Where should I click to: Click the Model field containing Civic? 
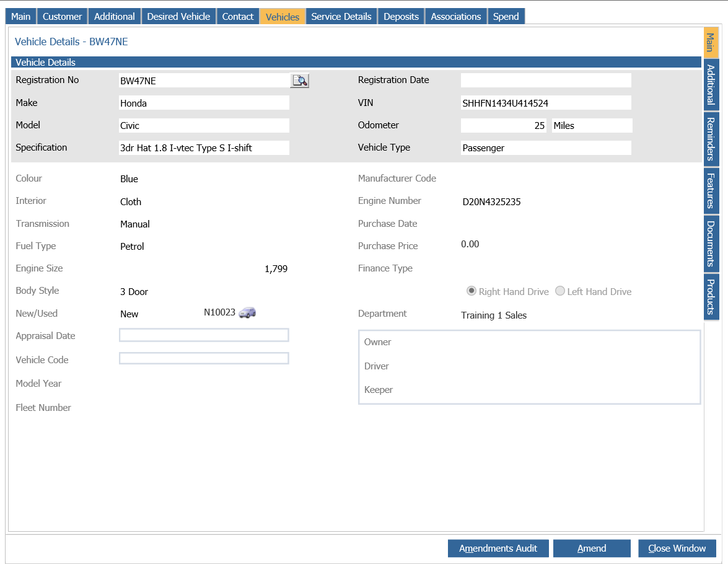click(x=204, y=125)
